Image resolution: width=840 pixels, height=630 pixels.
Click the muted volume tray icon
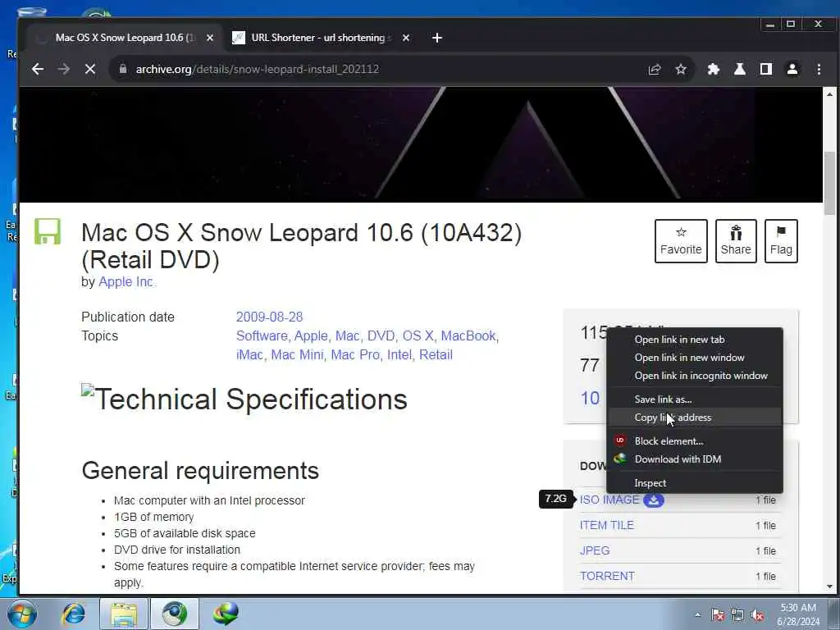757,615
